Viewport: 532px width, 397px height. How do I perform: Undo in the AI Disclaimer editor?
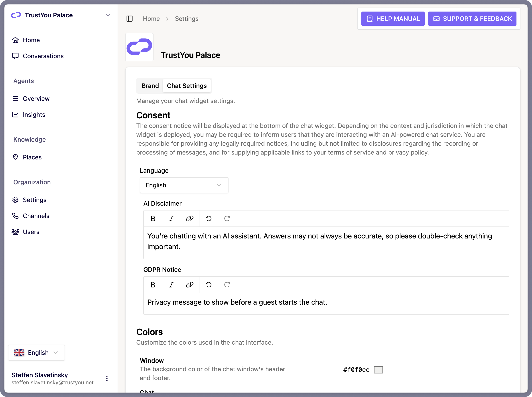click(208, 218)
